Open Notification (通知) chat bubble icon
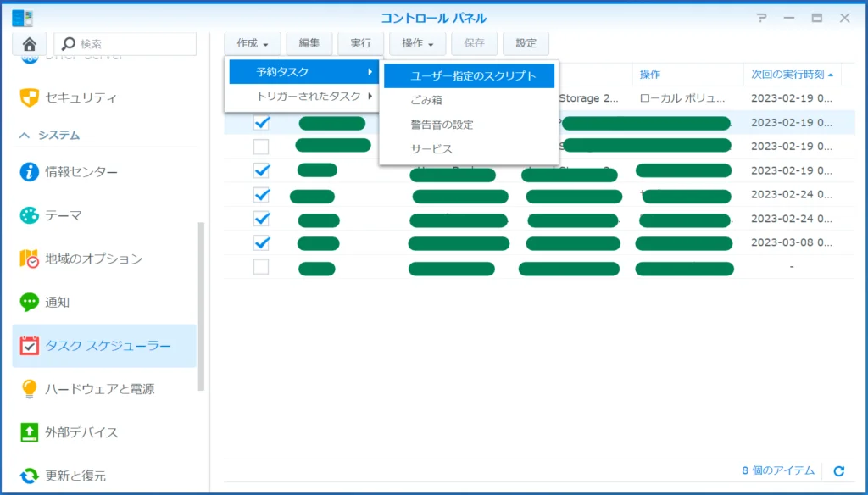This screenshot has width=868, height=495. 30,302
